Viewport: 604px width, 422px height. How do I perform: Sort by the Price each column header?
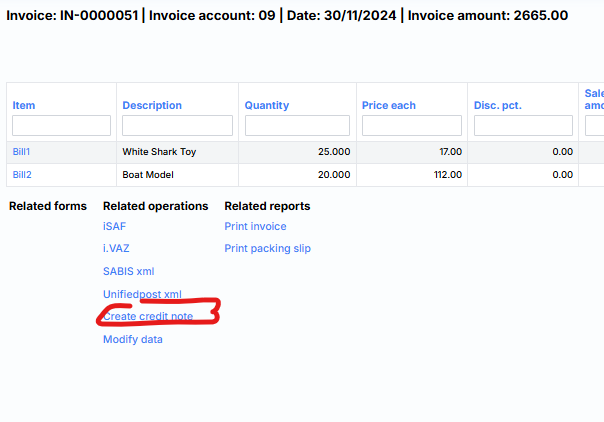coord(389,105)
